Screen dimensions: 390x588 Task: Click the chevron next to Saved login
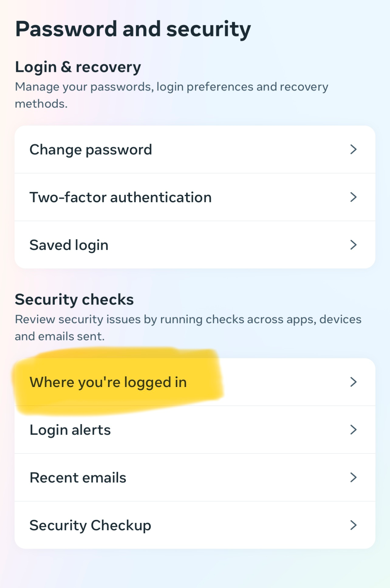354,244
